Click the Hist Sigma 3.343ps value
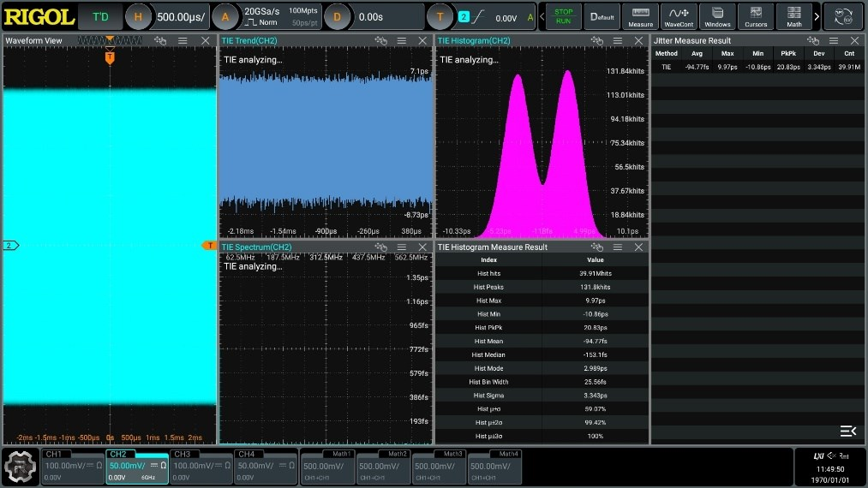The image size is (868, 488). click(595, 396)
